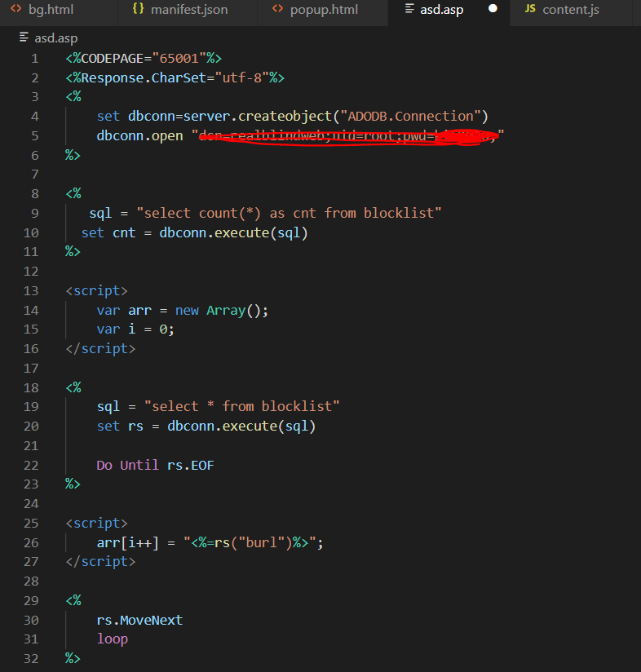Click the "Do Until" keyword on line 22
641x672 pixels.
[121, 465]
